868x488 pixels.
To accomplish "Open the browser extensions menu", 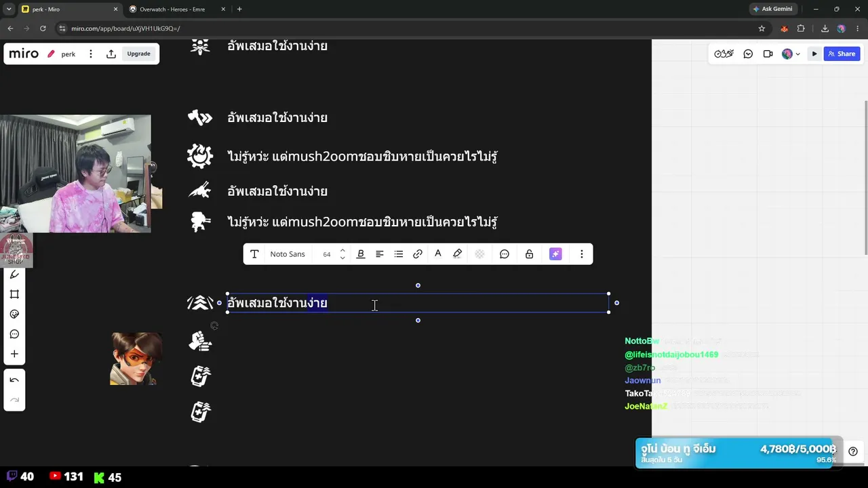I will pos(801,28).
